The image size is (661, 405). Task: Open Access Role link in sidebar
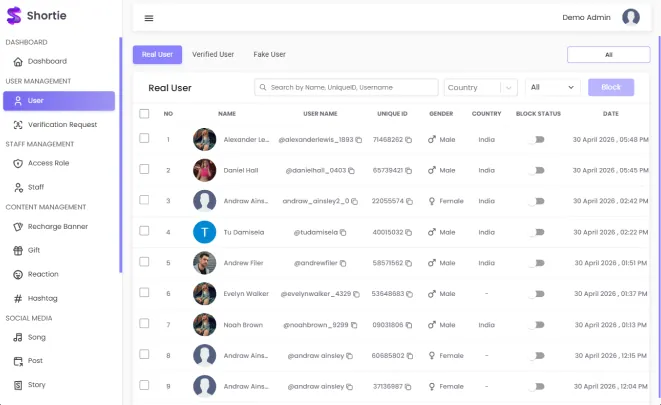48,163
